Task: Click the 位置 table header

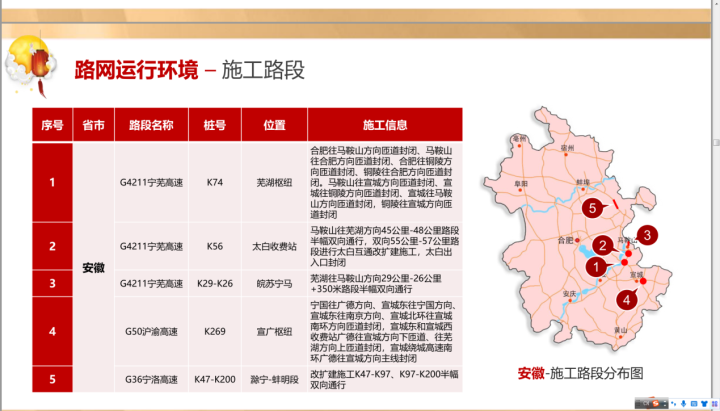Action: 274,125
